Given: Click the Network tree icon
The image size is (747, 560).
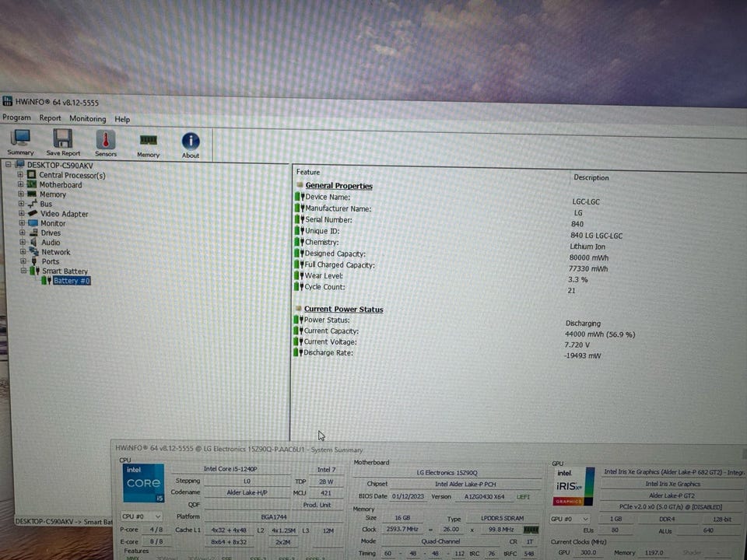Looking at the screenshot, I should click(x=33, y=251).
